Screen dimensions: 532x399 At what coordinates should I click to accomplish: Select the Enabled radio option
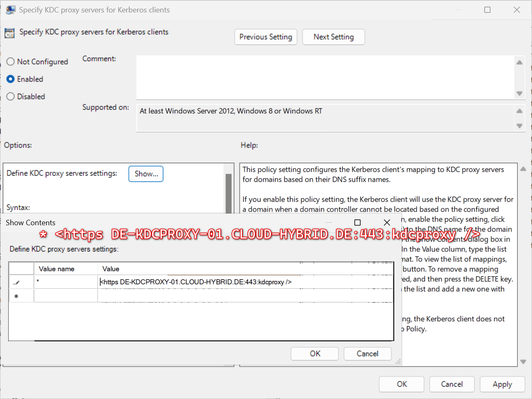point(11,79)
